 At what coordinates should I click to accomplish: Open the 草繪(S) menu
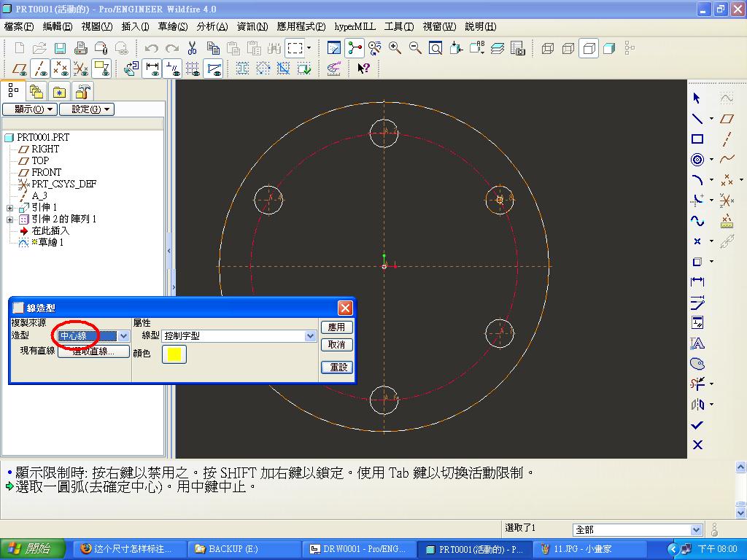point(173,27)
